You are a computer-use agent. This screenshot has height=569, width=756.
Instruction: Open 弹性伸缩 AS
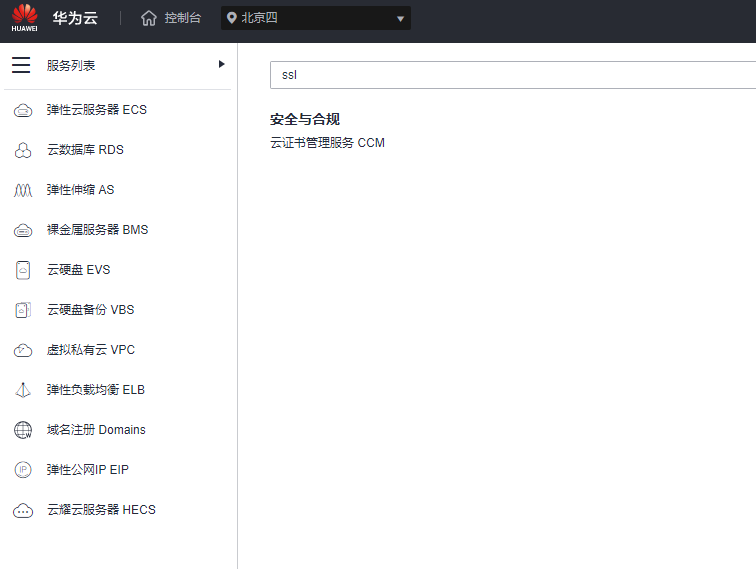click(x=80, y=190)
